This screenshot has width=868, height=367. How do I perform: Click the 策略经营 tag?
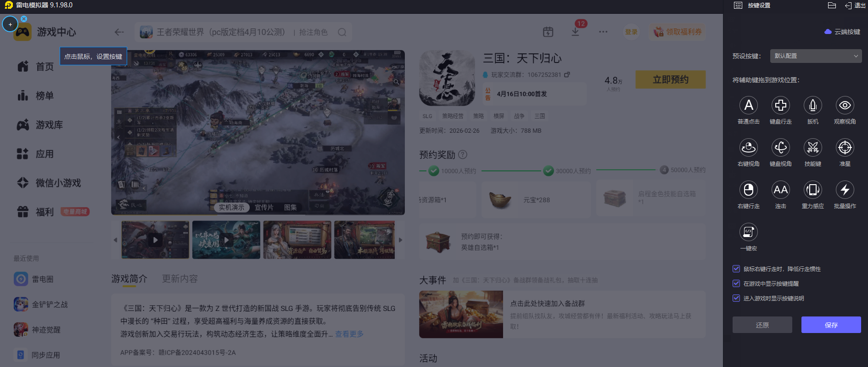[x=453, y=116]
